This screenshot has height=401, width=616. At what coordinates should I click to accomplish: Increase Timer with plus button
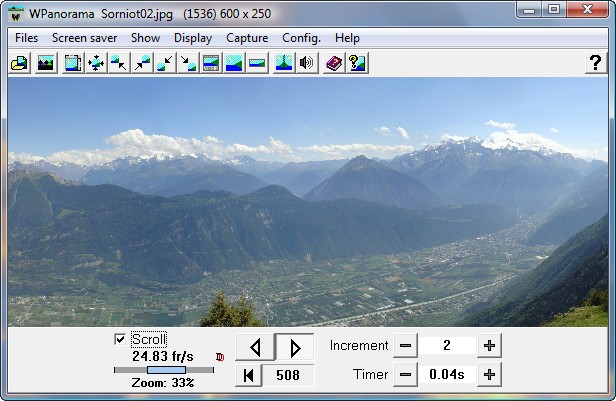[489, 375]
